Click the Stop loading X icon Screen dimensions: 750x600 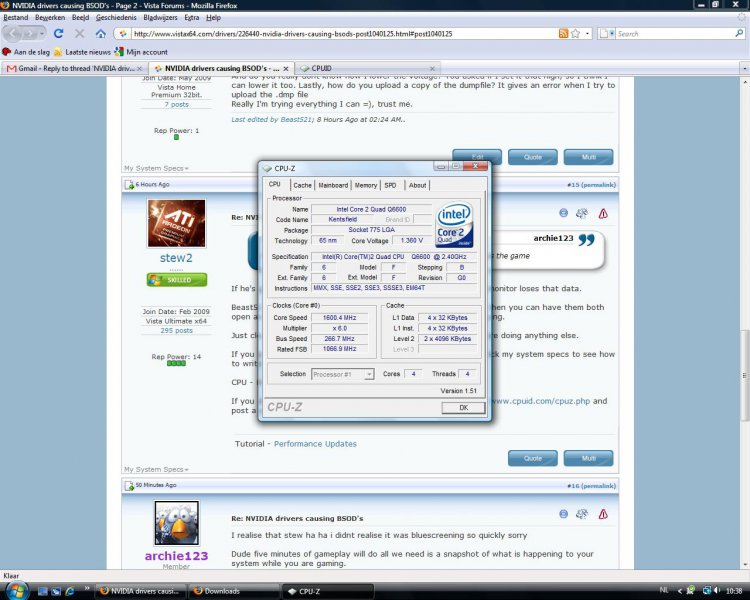click(79, 33)
